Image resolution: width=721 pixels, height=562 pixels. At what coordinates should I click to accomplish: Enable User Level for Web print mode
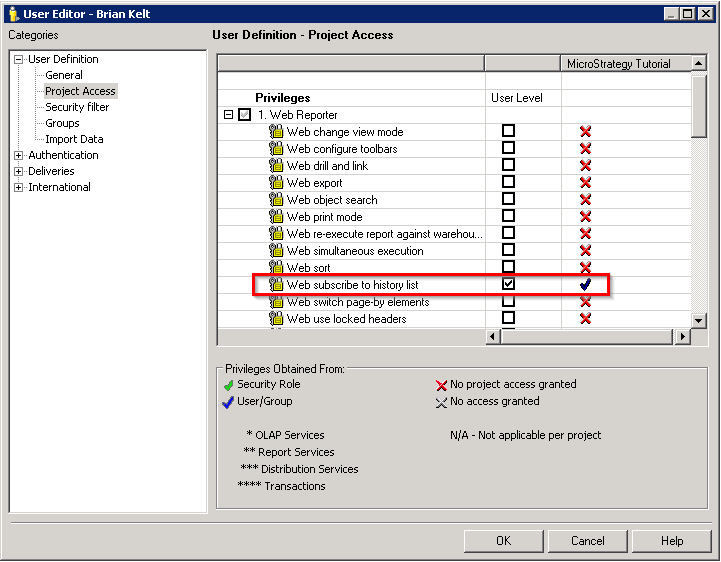pos(508,216)
